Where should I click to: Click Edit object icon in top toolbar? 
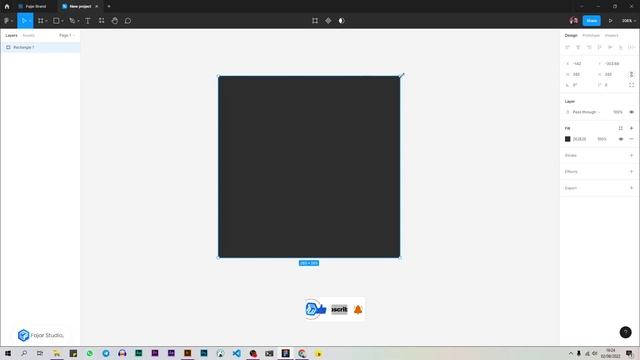[315, 20]
